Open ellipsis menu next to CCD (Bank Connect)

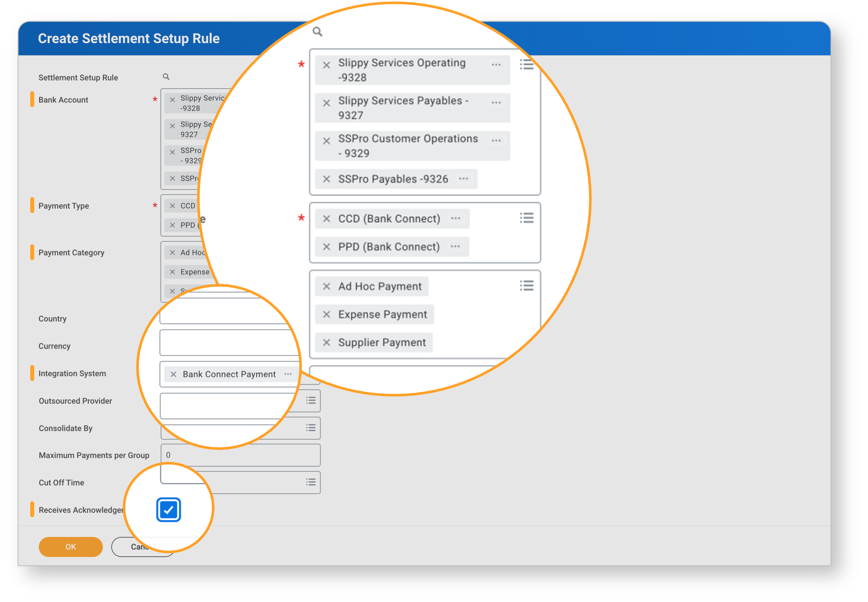[x=455, y=218]
